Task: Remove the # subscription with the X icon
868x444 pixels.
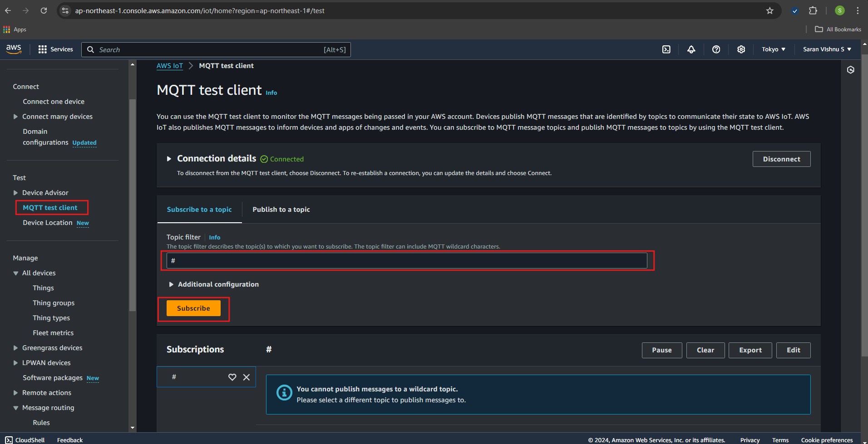Action: pyautogui.click(x=247, y=377)
